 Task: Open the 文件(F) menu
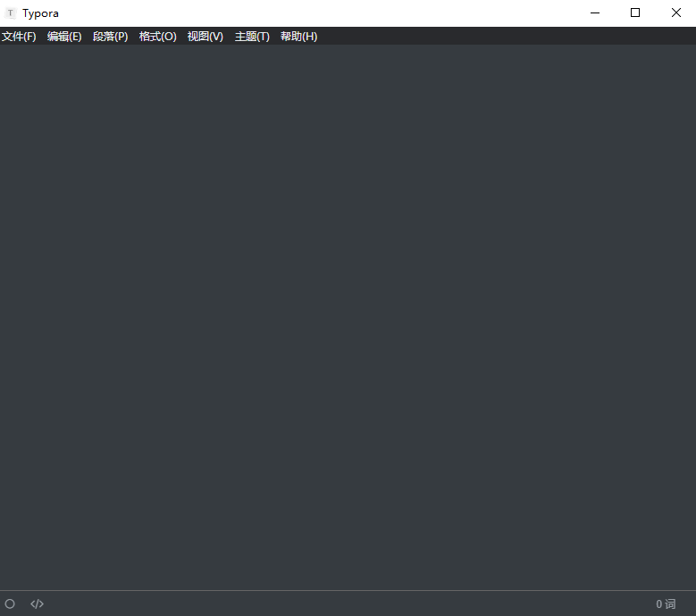19,37
